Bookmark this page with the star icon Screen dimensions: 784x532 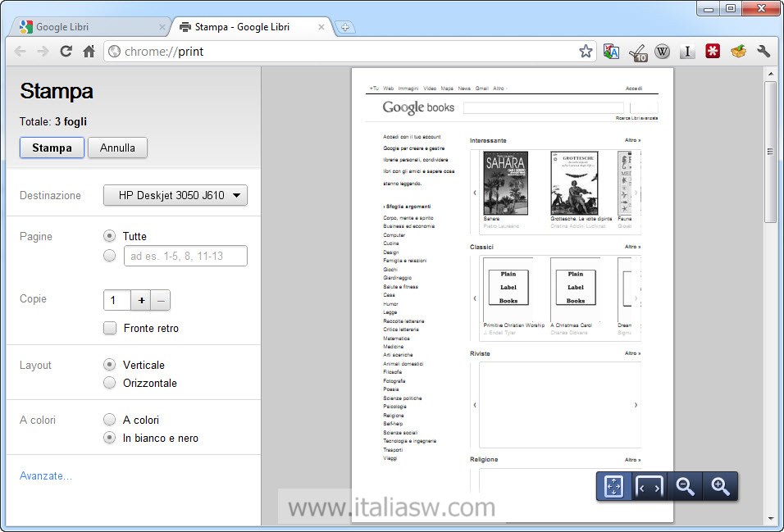(x=586, y=52)
